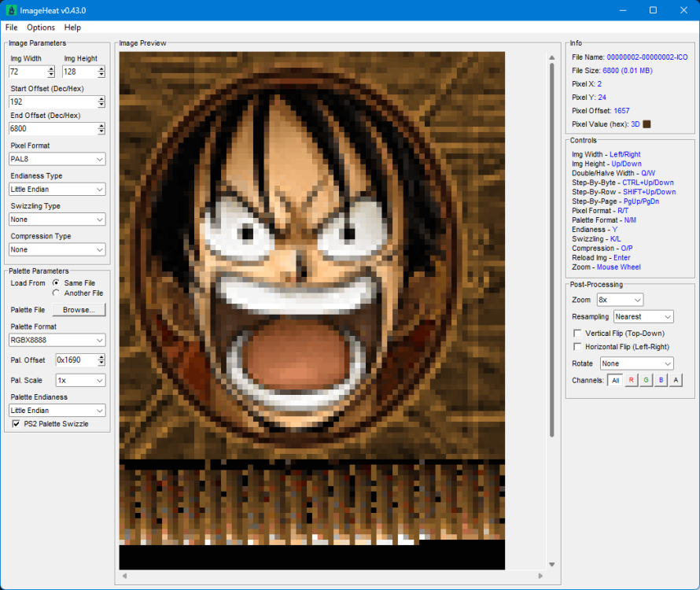The image size is (700, 590).
Task: Click the preview scroll right arrow
Action: [x=540, y=576]
